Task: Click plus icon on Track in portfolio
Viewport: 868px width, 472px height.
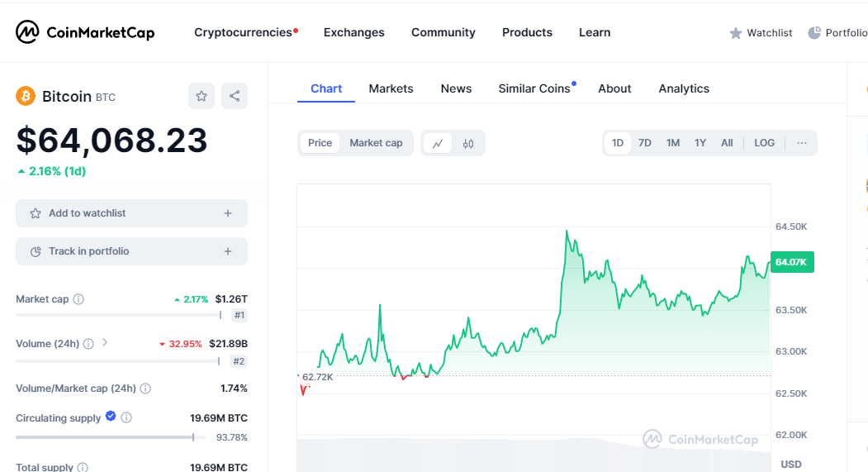Action: (x=227, y=251)
